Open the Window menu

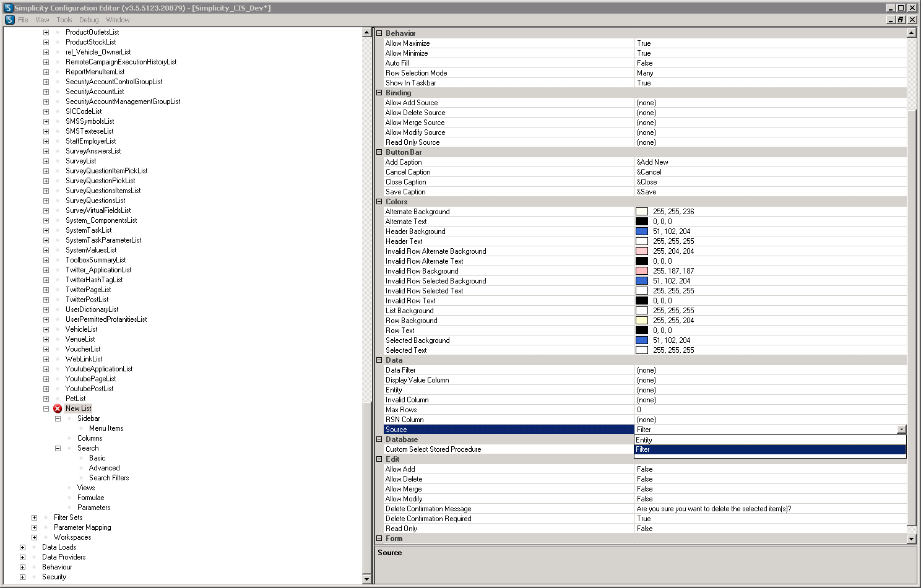click(x=118, y=20)
